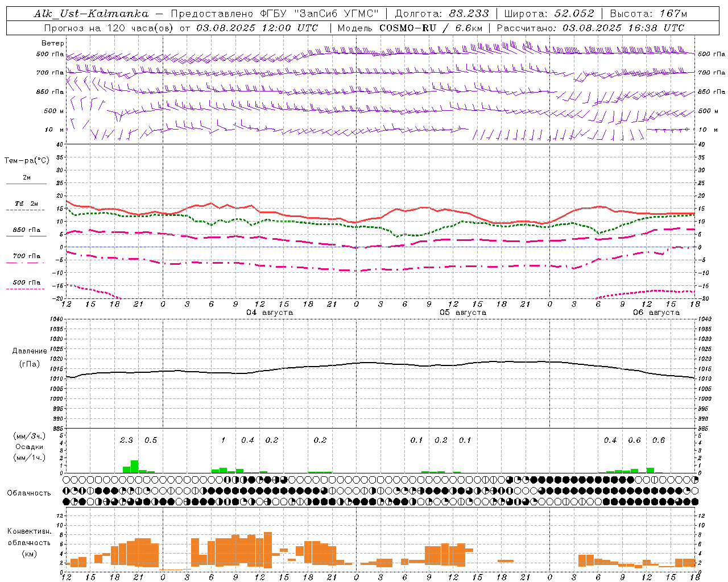Click the Широта: 52.052 value

[549, 14]
